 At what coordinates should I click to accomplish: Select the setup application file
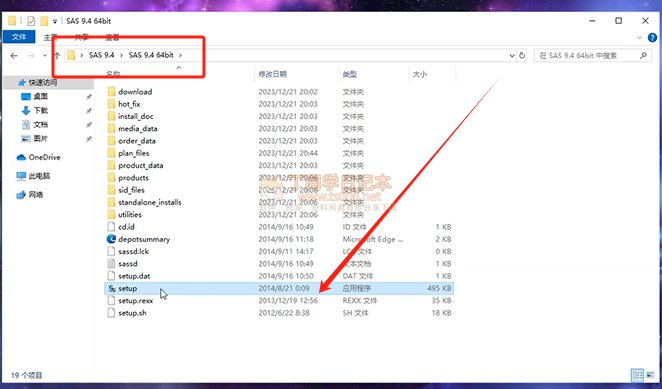279,288
